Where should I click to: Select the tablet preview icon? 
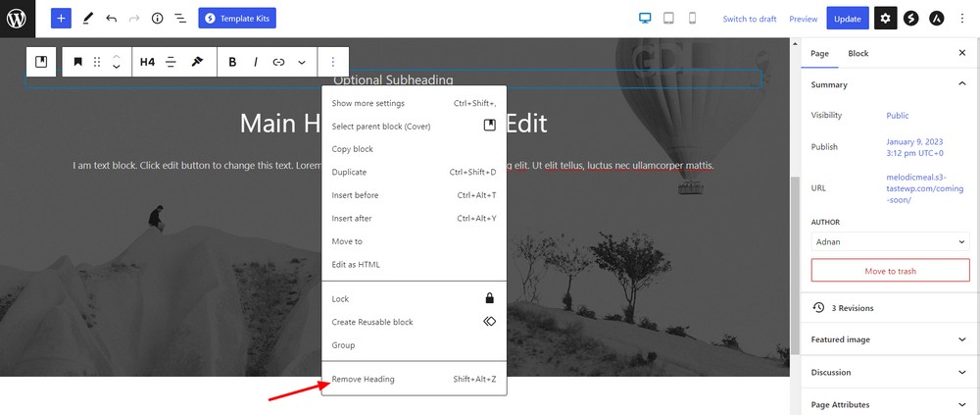click(668, 19)
